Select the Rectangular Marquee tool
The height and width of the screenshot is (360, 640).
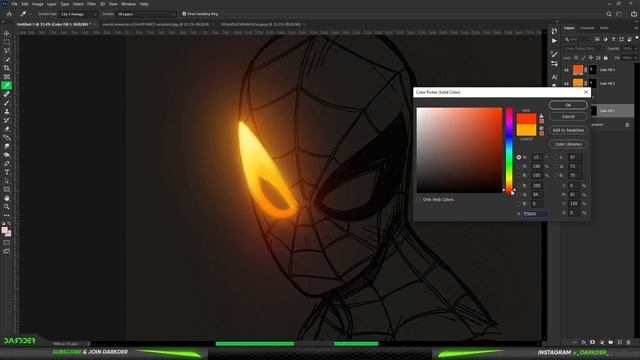click(7, 42)
